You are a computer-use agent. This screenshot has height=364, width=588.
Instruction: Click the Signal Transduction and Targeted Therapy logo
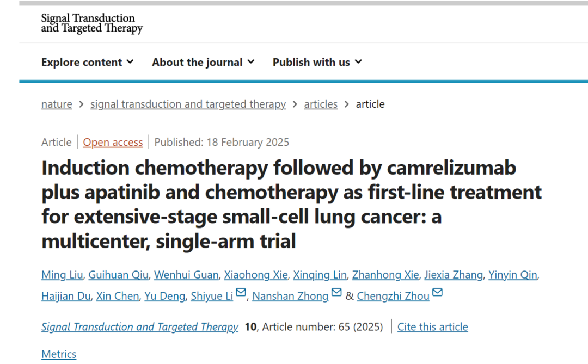(91, 23)
